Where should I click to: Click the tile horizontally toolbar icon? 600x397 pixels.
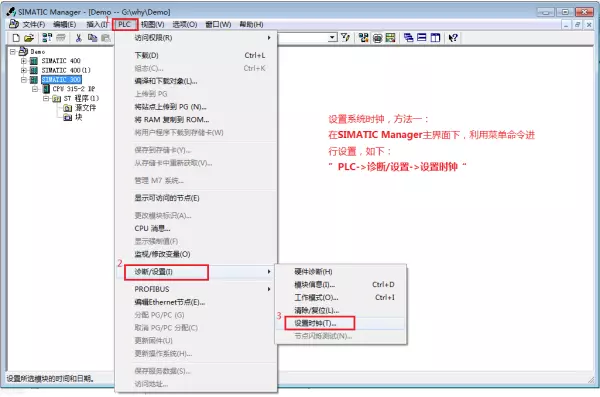tap(422, 38)
